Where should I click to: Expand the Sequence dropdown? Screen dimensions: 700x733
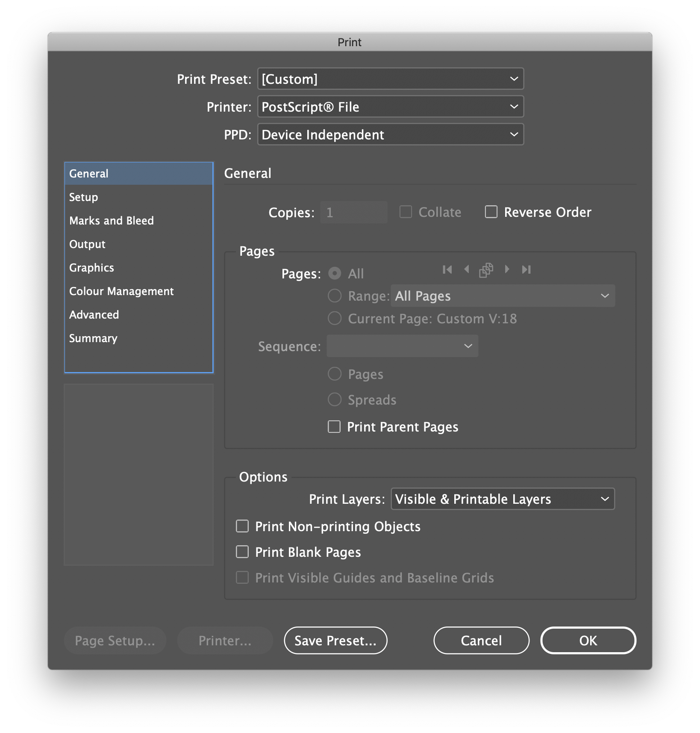pos(402,346)
